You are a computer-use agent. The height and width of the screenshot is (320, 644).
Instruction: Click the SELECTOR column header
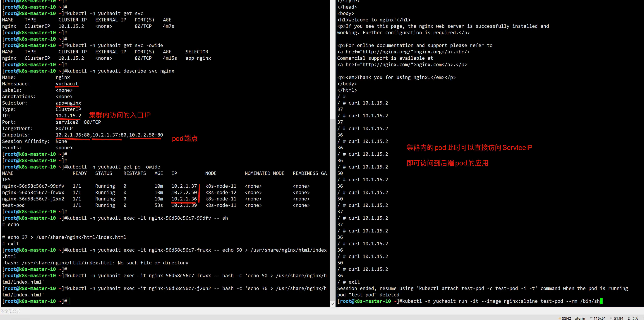pos(197,52)
